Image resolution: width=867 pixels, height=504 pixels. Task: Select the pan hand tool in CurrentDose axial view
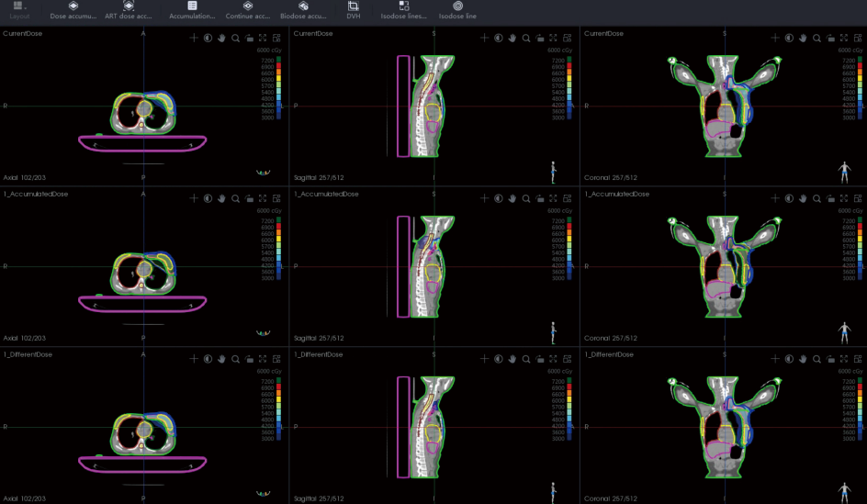pos(221,38)
